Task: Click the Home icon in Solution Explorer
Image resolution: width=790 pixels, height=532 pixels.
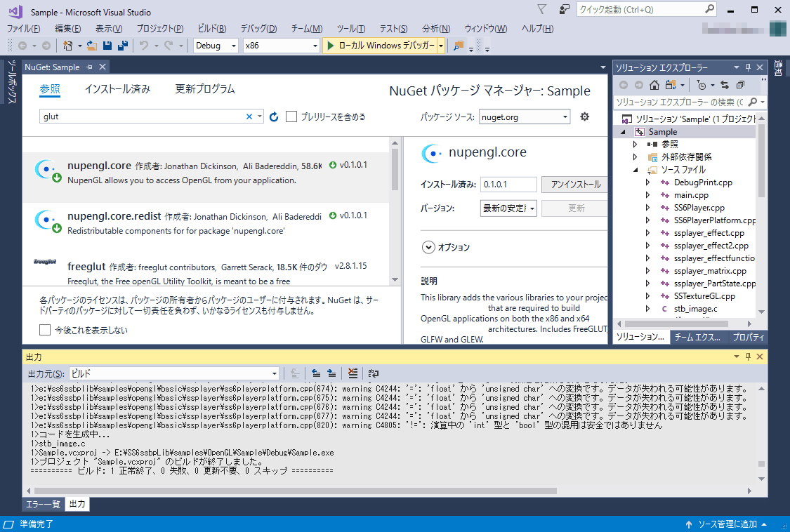Action: pos(654,85)
